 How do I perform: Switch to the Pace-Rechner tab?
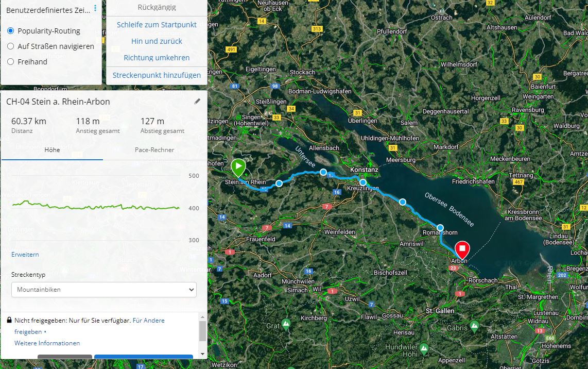[154, 150]
